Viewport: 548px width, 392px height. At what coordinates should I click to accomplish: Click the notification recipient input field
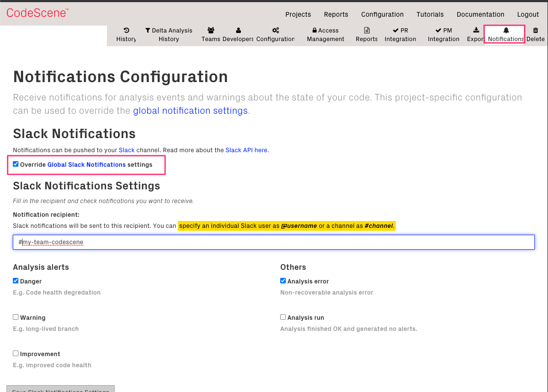click(x=274, y=242)
